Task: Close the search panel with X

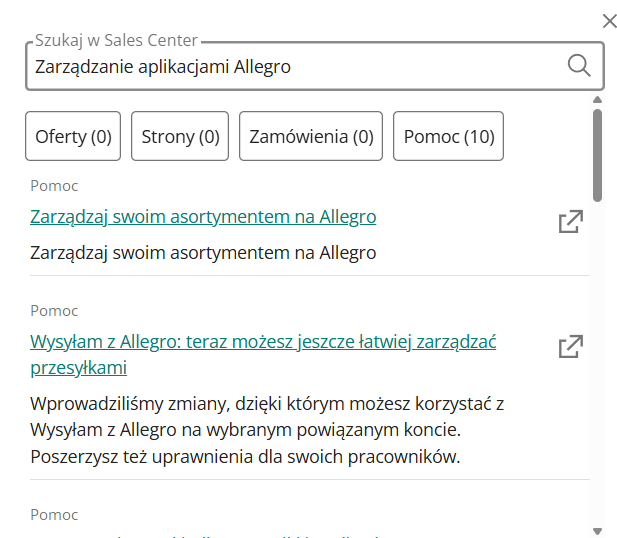Action: click(609, 21)
